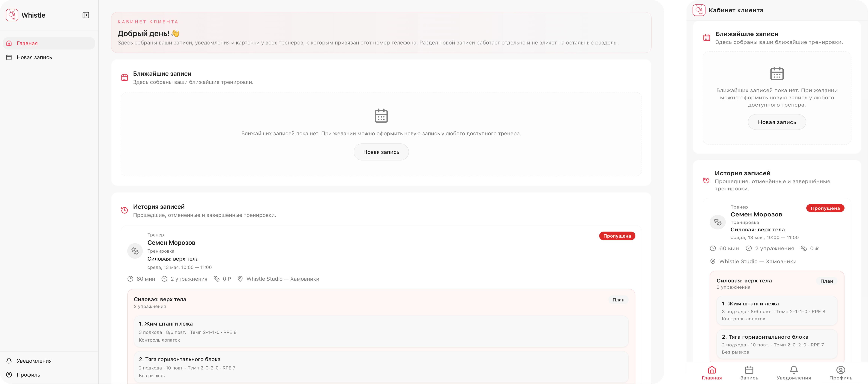This screenshot has width=868, height=384.
Task: Click the large gray calendar icon in main empty state
Action: tap(381, 116)
